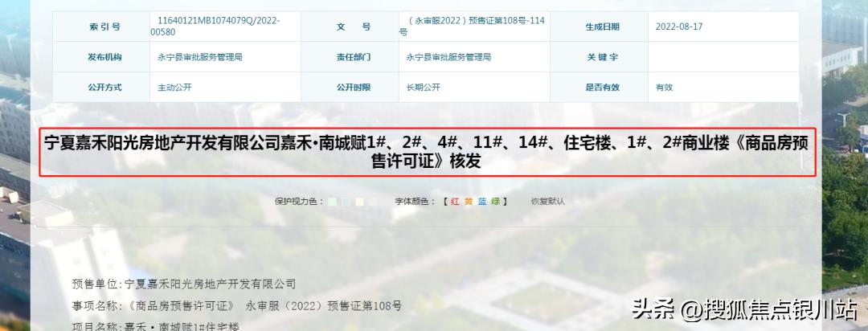Set font color to green (绿)
The height and width of the screenshot is (331, 868).
(x=495, y=202)
